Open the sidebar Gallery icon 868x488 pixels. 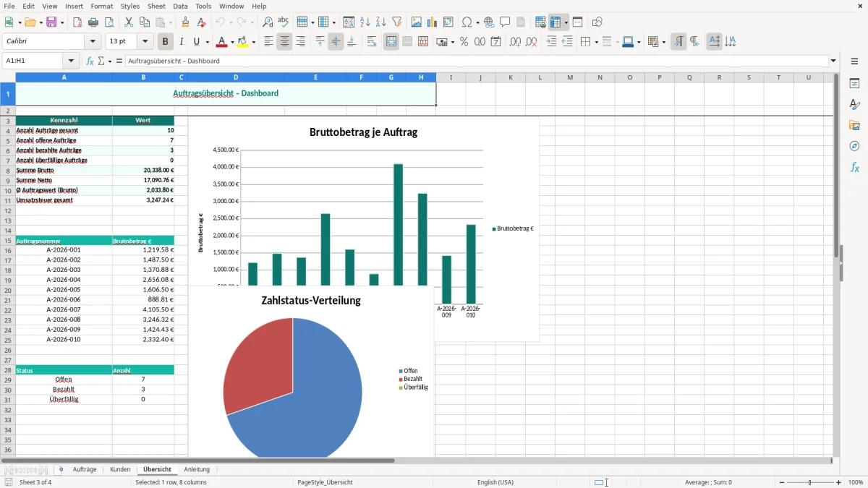click(854, 126)
